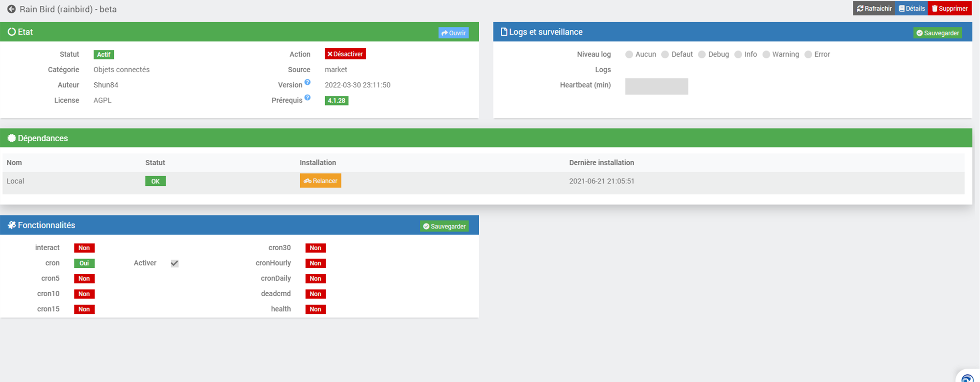Screen dimensions: 980x382
Task: Click the Logs et surveillance document icon
Action: 504,32
